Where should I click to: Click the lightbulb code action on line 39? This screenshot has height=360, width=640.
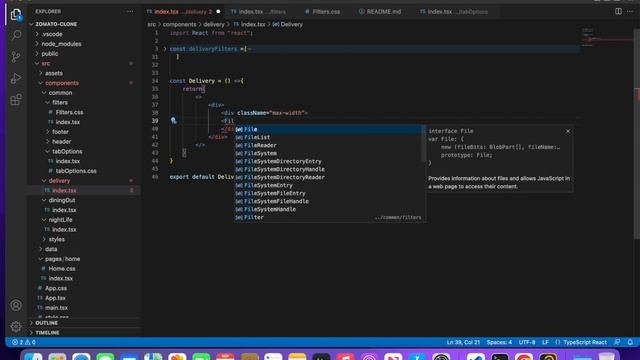click(x=173, y=120)
